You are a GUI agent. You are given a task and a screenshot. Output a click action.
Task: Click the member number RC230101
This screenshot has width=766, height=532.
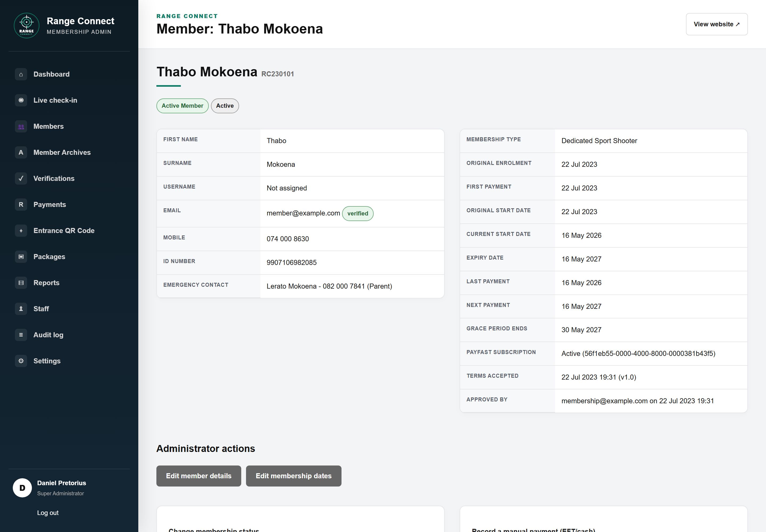pyautogui.click(x=278, y=74)
